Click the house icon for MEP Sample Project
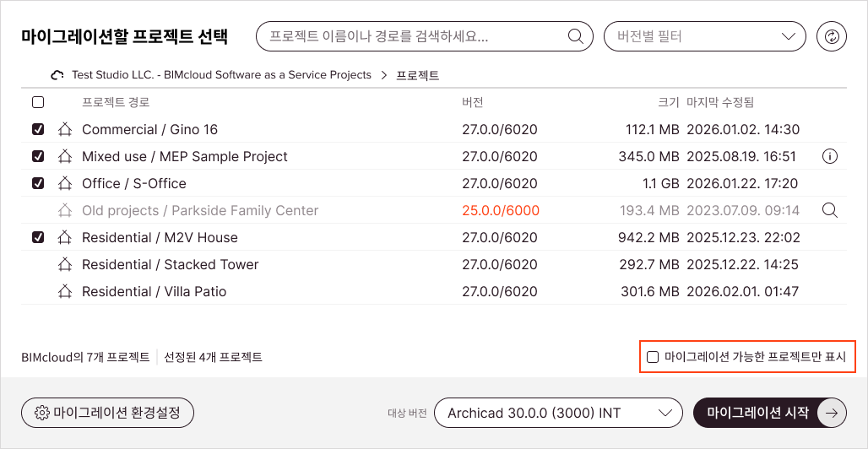The width and height of the screenshot is (868, 449). [65, 157]
